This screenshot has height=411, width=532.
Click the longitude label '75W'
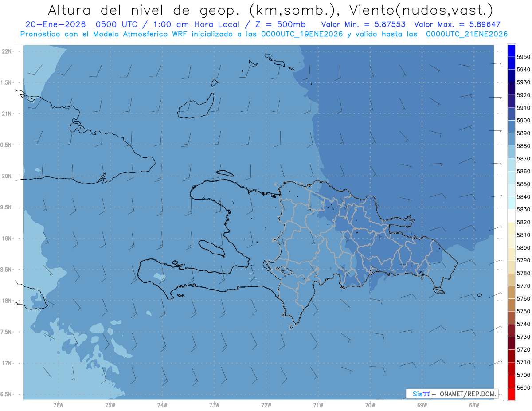coord(110,405)
